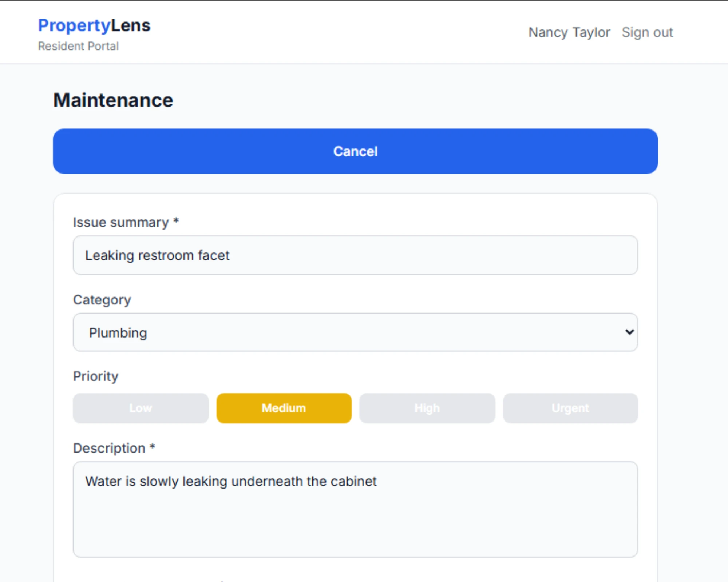Click the Resident Portal subtitle
This screenshot has height=582, width=728.
tap(78, 46)
